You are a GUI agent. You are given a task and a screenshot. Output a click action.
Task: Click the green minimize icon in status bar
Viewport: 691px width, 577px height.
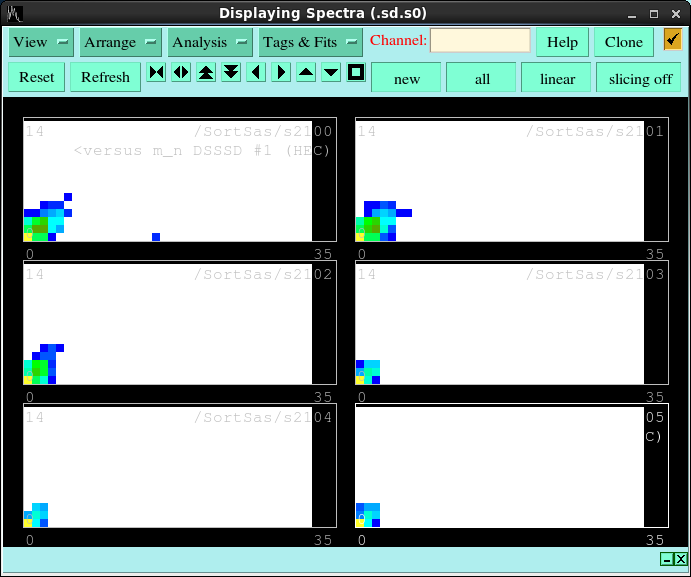pyautogui.click(x=667, y=559)
